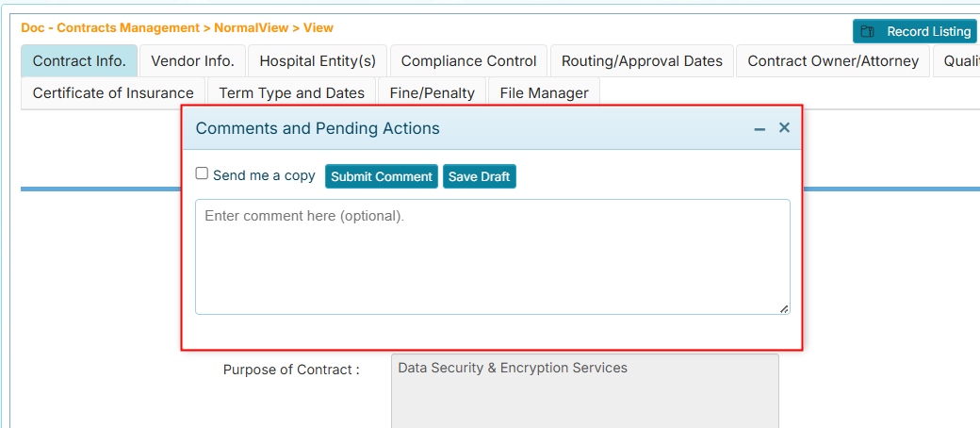The width and height of the screenshot is (980, 428).
Task: Click the comment box resize handle
Action: coord(784,308)
